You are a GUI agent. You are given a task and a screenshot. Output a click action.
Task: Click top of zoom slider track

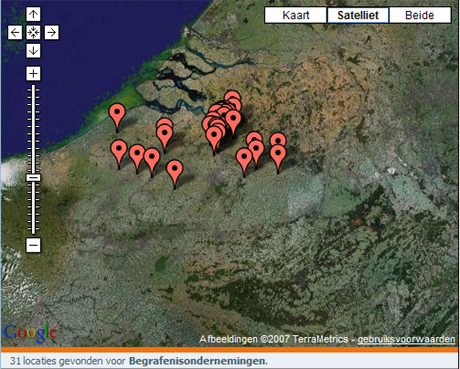pos(33,87)
